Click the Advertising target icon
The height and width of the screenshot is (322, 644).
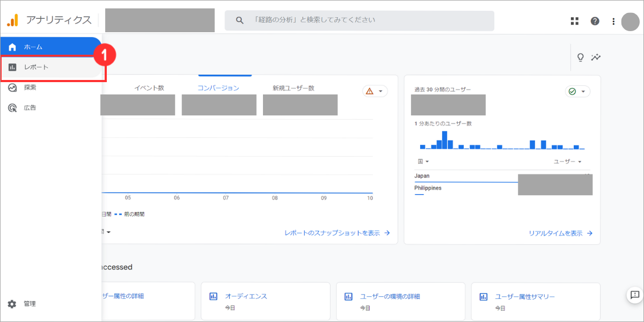tap(12, 108)
